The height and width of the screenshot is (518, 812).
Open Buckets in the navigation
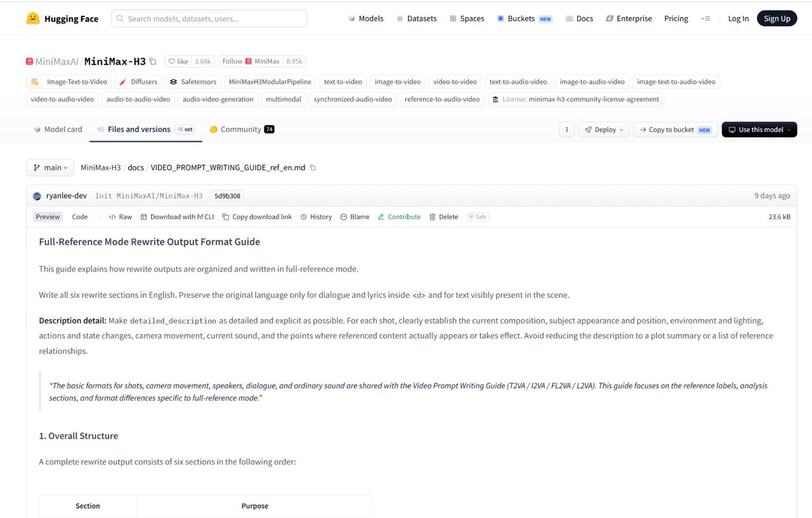[524, 18]
